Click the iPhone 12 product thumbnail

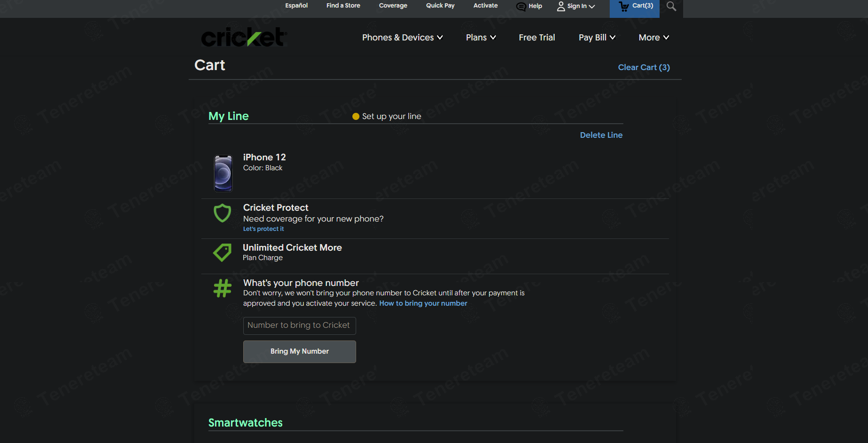pyautogui.click(x=223, y=174)
